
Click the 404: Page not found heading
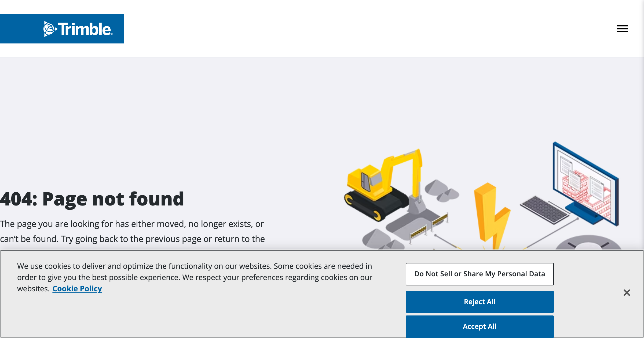pos(92,199)
